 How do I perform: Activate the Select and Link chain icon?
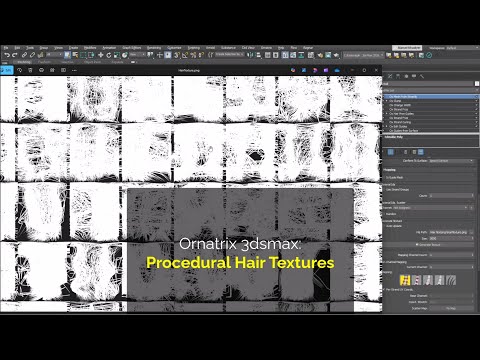[x=24, y=55]
